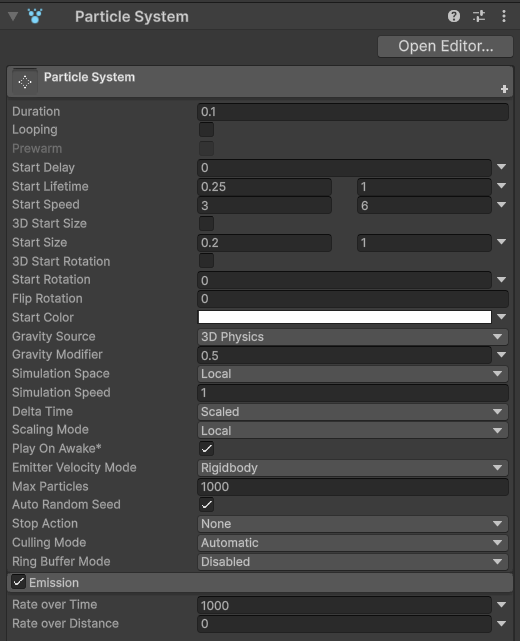Click the main module icon beside the Particle System header
The image size is (520, 641).
tap(25, 82)
